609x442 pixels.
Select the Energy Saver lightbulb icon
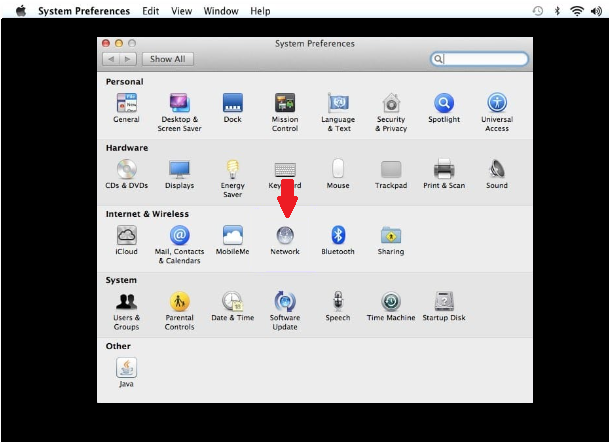tap(233, 170)
